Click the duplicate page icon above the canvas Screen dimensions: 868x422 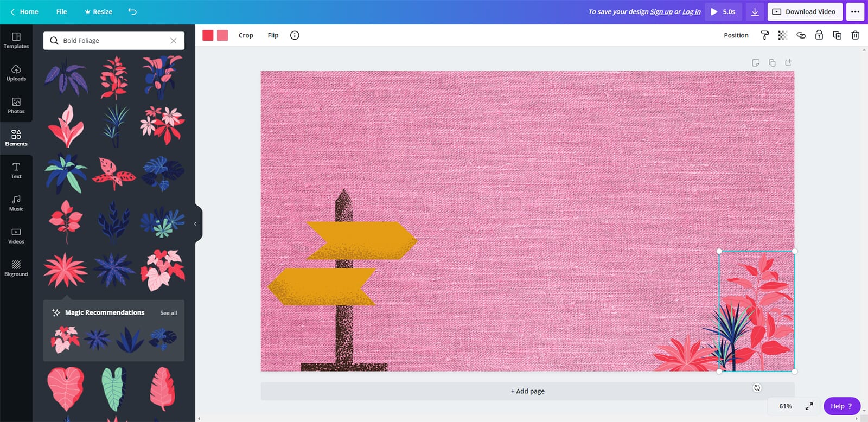coord(772,63)
